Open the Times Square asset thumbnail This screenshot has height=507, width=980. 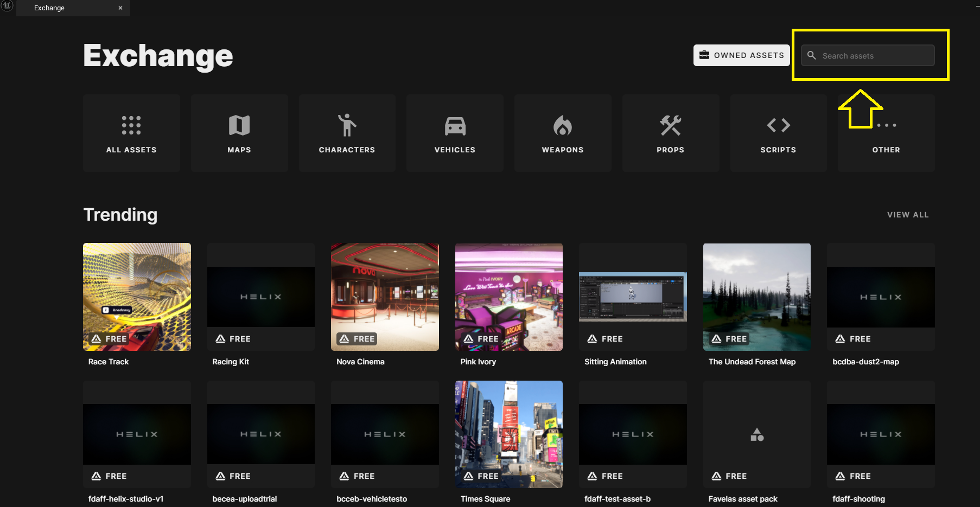tap(508, 433)
